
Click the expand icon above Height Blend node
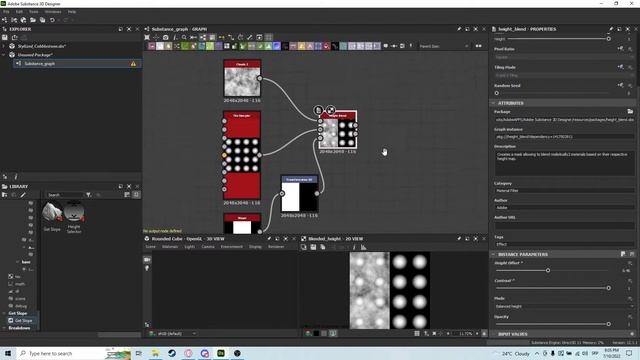coord(331,110)
